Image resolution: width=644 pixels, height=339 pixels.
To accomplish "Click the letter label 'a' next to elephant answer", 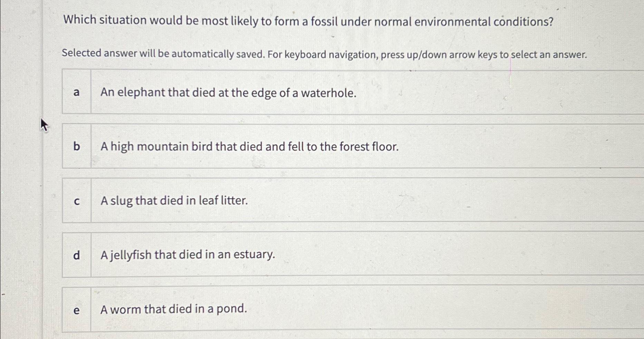I will [x=76, y=93].
